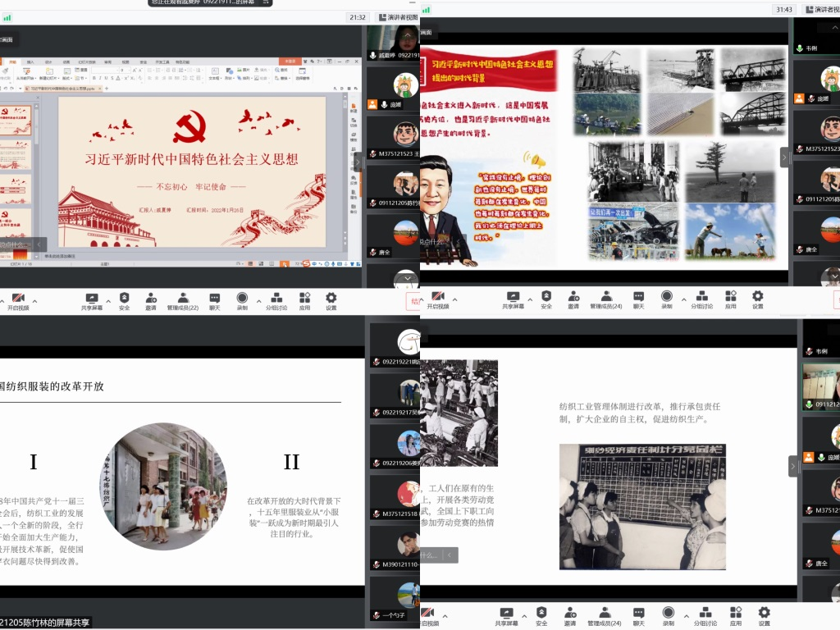Screen dimensions: 840x630
Task: Click green network signal icon in top-left window
Action: (x=7, y=16)
